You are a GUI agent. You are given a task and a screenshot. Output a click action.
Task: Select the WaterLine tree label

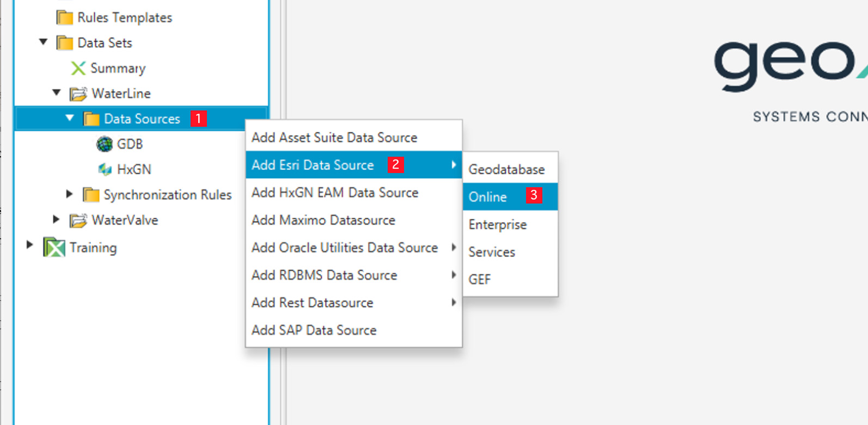tap(121, 94)
